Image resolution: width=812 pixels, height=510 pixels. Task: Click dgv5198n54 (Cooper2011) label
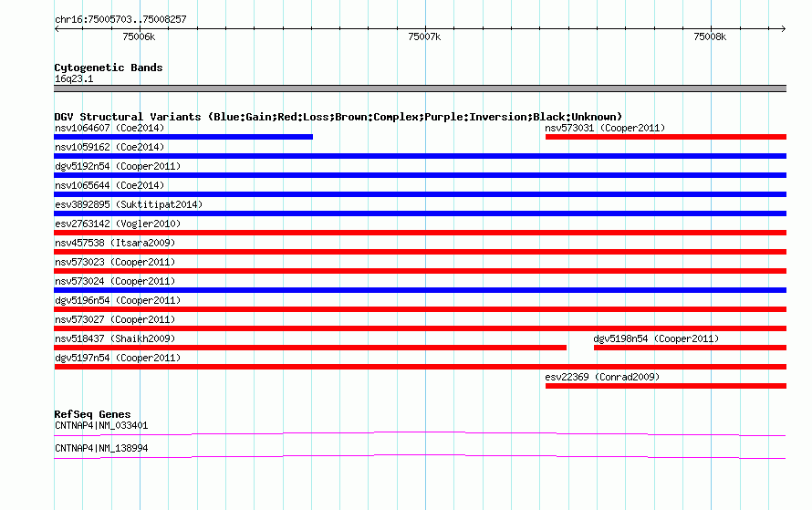656,338
